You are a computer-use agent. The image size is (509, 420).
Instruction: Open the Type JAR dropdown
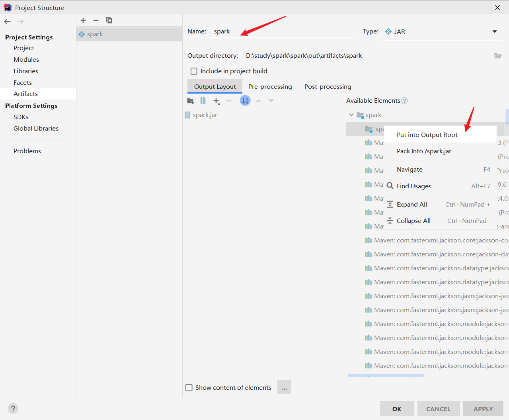tap(441, 32)
